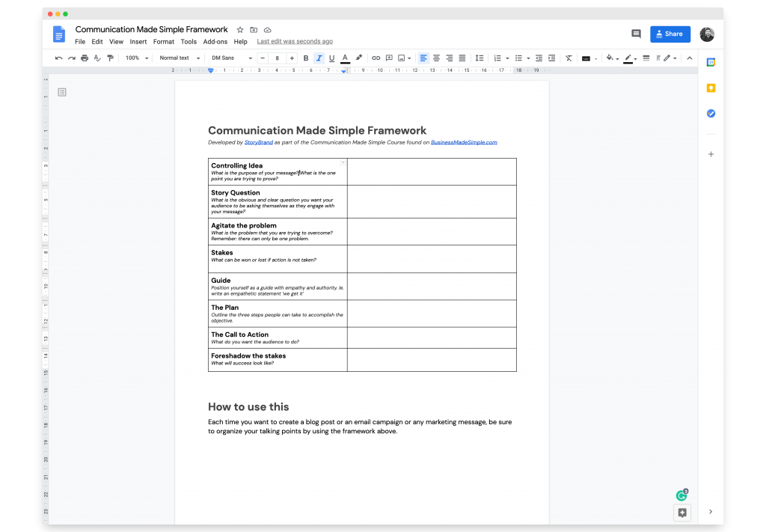Open the border width options
766x532 pixels.
click(646, 58)
